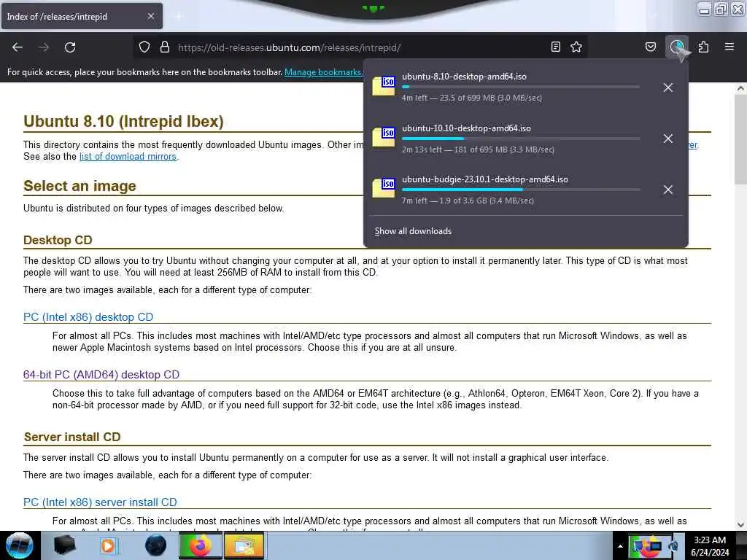Viewport: 747px width, 560px height.
Task: Click ubuntu-8.10 download progress bar
Action: coord(521,87)
